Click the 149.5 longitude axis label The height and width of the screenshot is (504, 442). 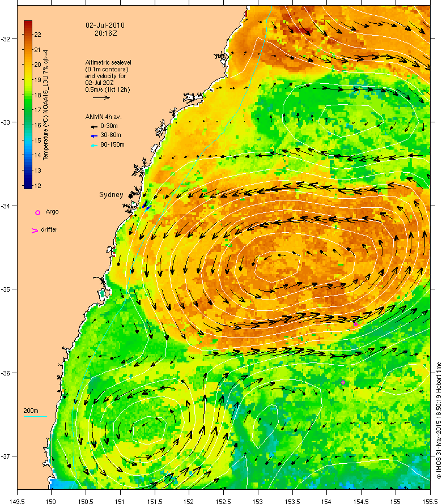[17, 501]
